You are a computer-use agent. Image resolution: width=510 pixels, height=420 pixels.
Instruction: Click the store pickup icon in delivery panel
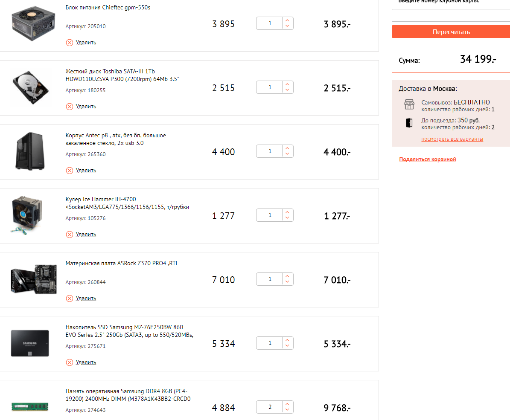pos(409,104)
